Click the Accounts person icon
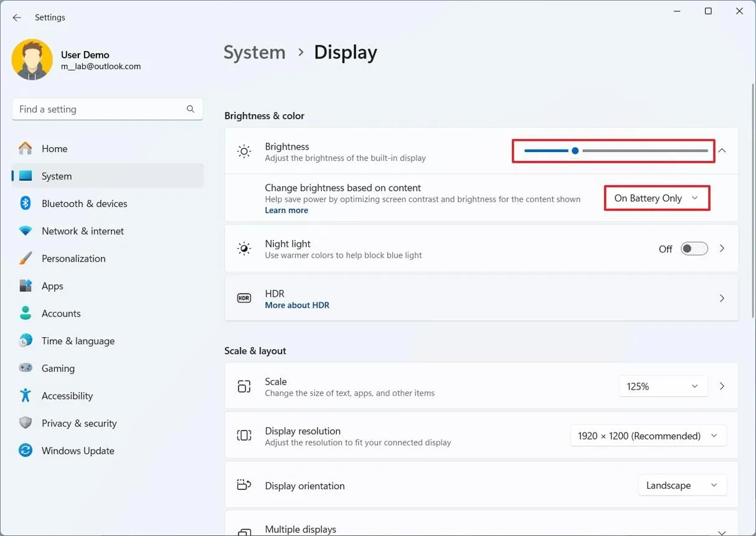Viewport: 756px width, 536px height. pyautogui.click(x=26, y=313)
